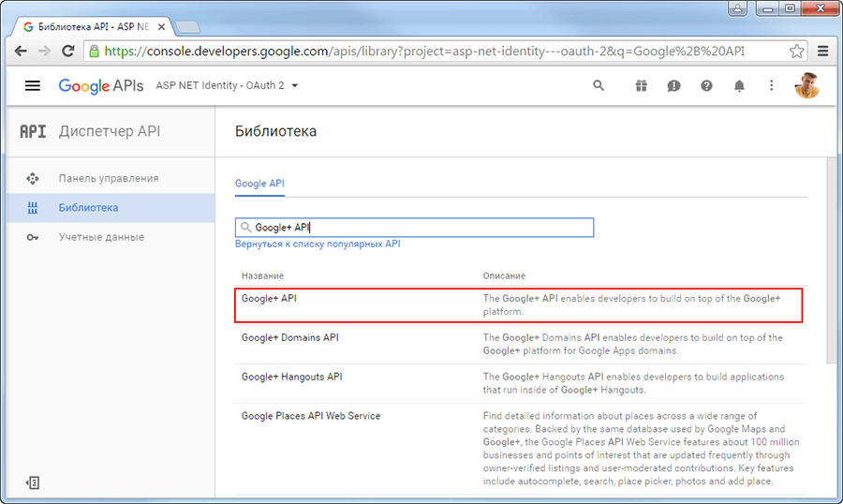Click the Учетные данные key icon

coord(33,237)
